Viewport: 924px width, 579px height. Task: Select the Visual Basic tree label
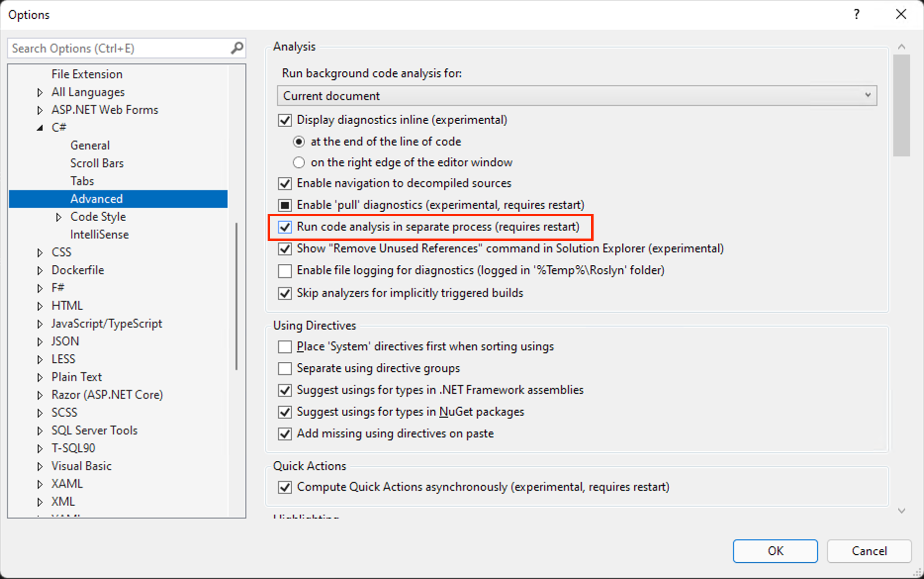coord(82,466)
